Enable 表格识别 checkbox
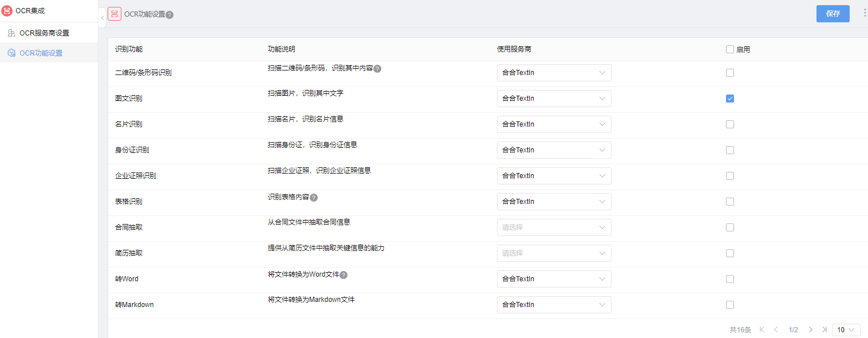The image size is (868, 338). 730,202
